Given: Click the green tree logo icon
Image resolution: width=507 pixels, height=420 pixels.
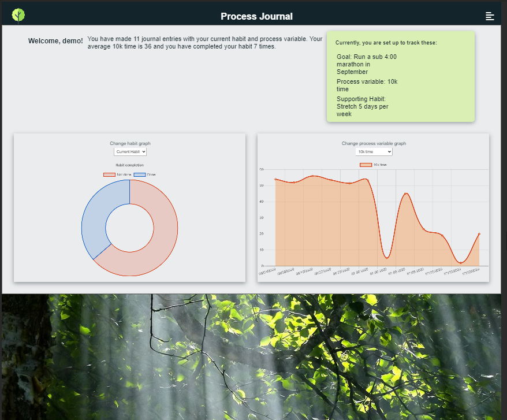Looking at the screenshot, I should [18, 16].
